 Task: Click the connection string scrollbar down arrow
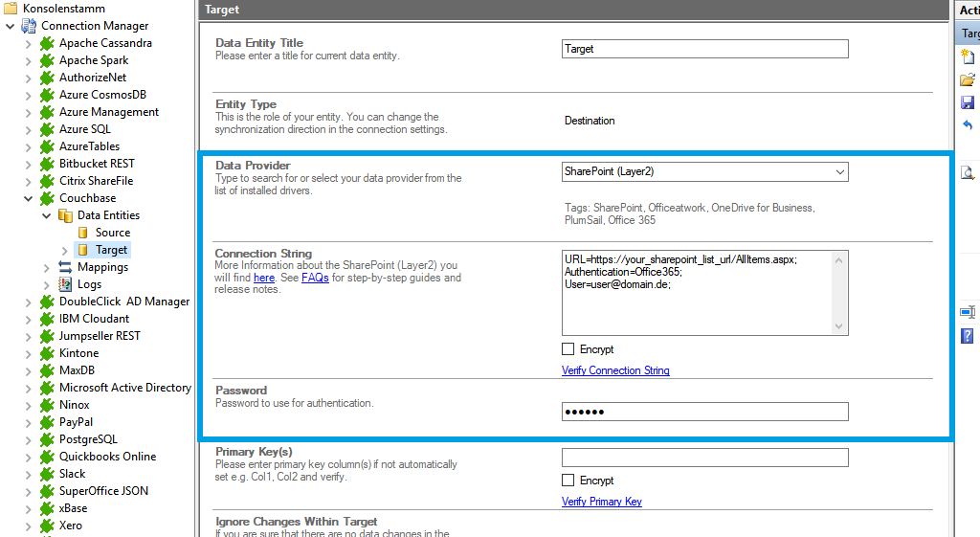click(839, 326)
